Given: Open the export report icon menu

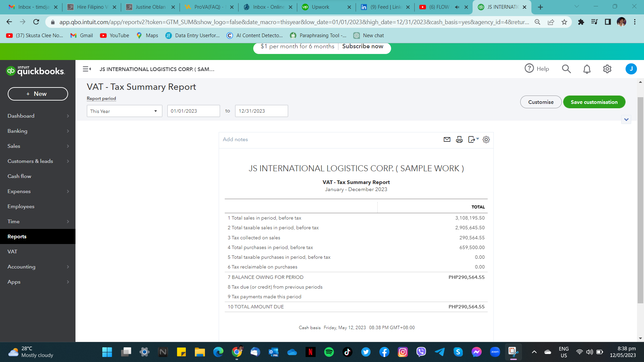Looking at the screenshot, I should (473, 139).
